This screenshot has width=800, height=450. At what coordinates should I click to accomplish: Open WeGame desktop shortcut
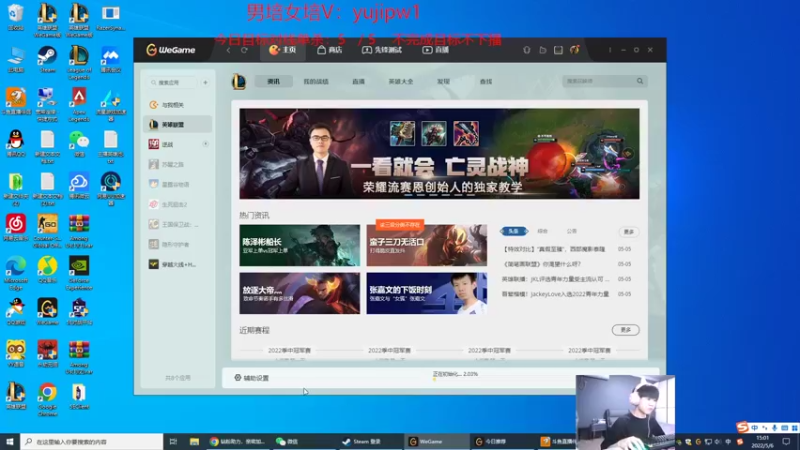coord(47,312)
